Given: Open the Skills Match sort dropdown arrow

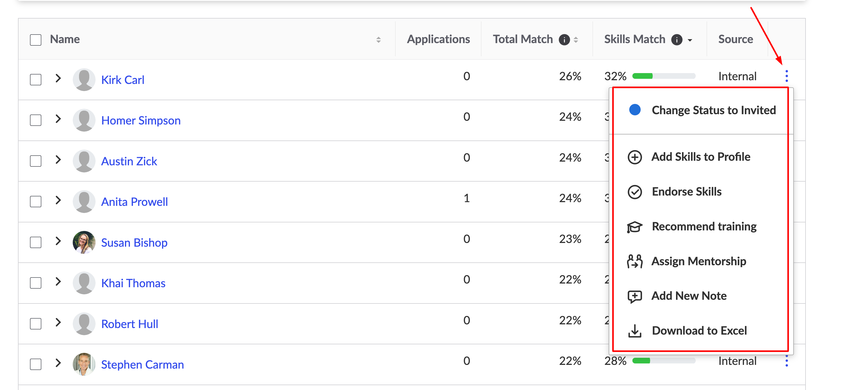Looking at the screenshot, I should point(690,40).
